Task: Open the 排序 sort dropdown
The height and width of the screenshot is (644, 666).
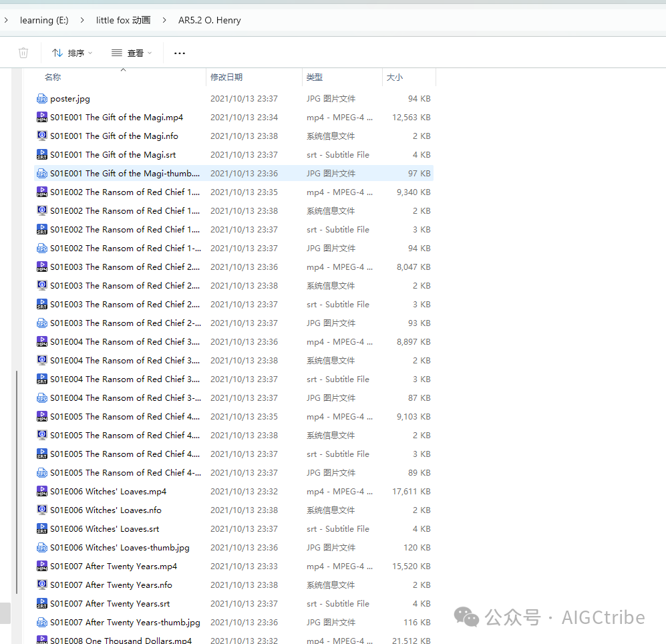Action: point(71,53)
